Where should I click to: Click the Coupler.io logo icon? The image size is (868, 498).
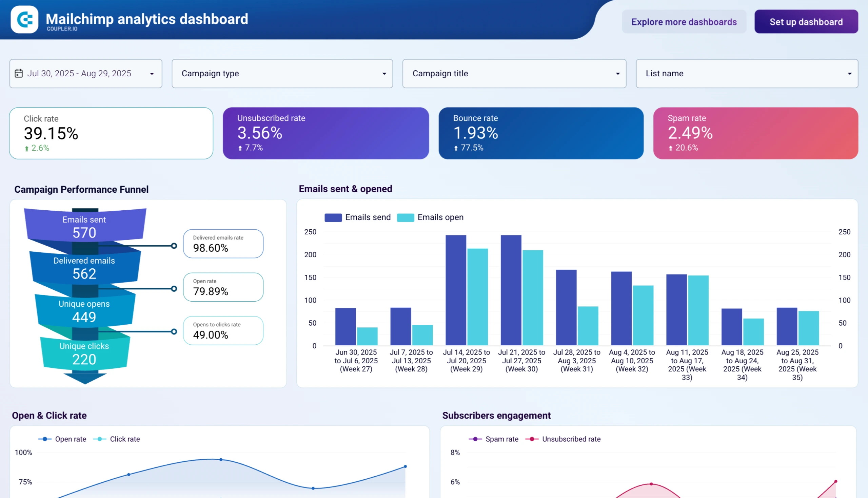pyautogui.click(x=24, y=19)
